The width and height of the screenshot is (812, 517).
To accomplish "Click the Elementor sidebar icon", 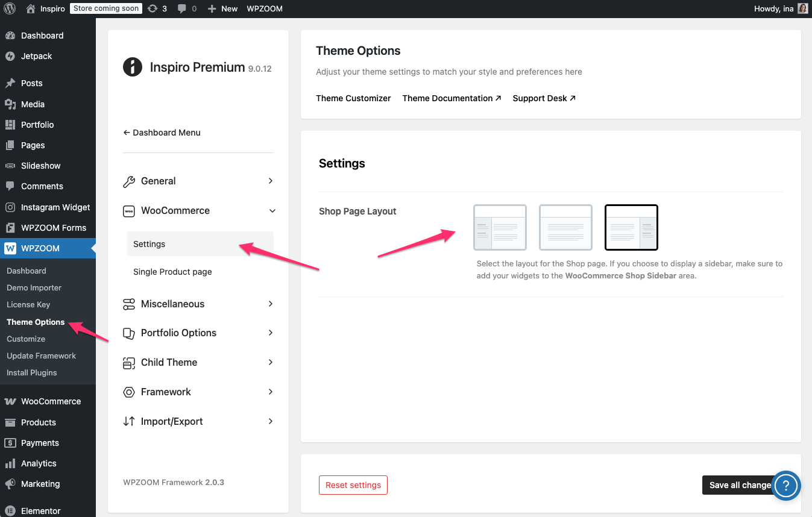I will (x=10, y=510).
